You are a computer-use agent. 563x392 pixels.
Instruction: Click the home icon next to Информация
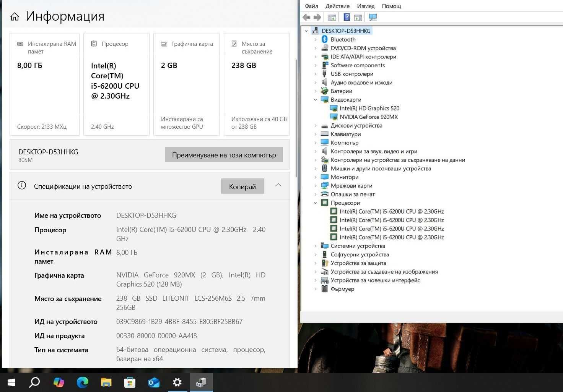click(x=15, y=16)
